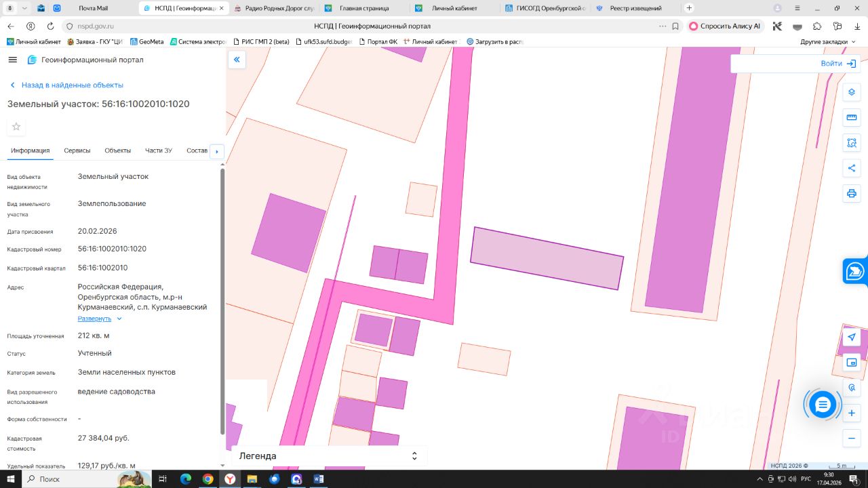This screenshot has height=488, width=868.
Task: Toggle favorite star for this land plot
Action: (x=16, y=127)
